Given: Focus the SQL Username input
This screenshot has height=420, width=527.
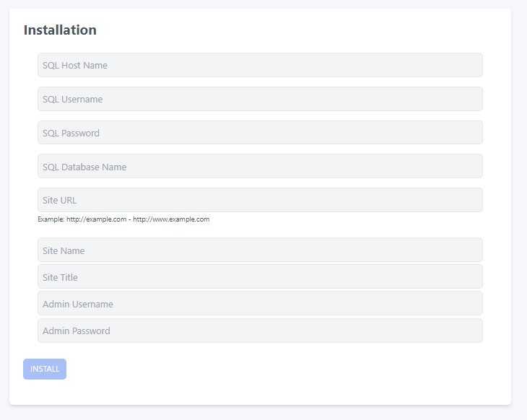Looking at the screenshot, I should click(x=260, y=99).
